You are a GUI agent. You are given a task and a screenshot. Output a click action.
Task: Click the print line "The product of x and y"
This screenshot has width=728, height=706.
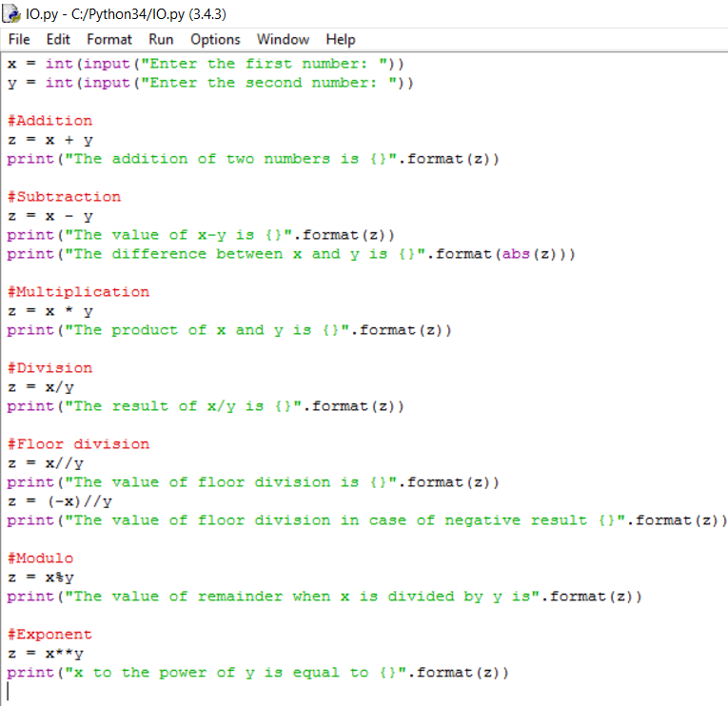tap(229, 330)
